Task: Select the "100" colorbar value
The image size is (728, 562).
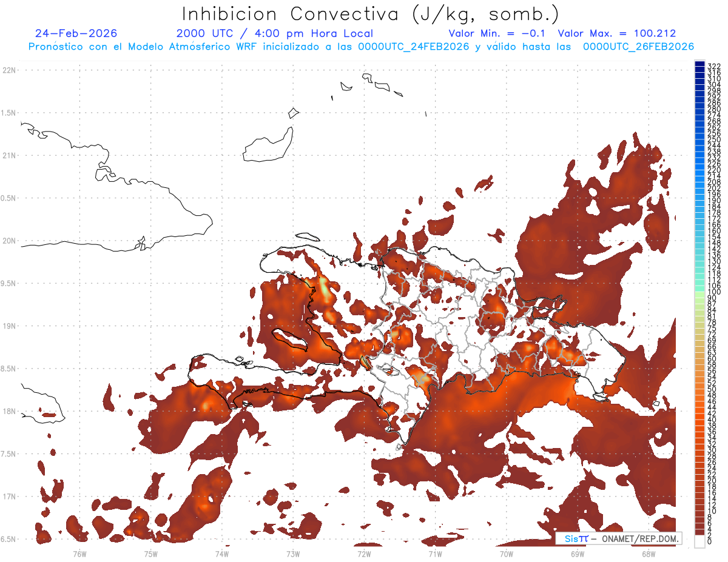Action: pyautogui.click(x=714, y=292)
